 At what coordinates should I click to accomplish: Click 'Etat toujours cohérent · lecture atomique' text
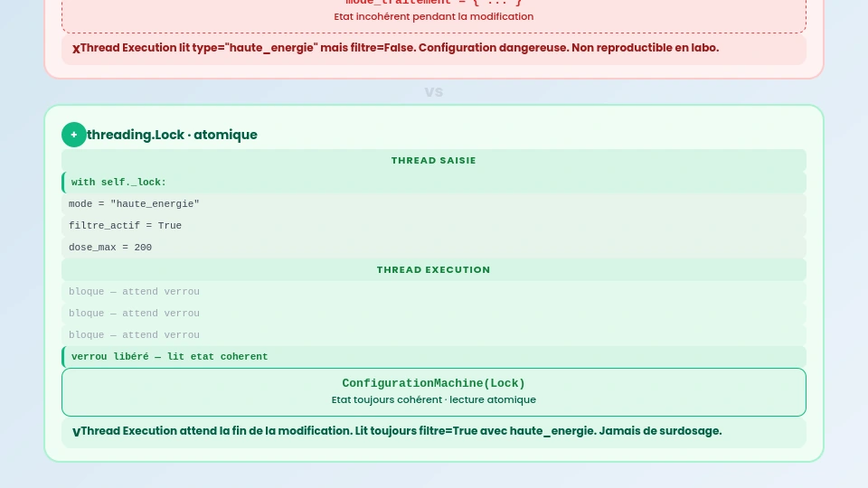tap(433, 399)
